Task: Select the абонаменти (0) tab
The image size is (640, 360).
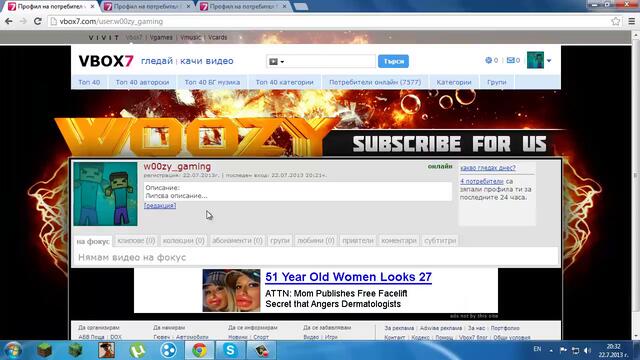Action: [x=237, y=241]
